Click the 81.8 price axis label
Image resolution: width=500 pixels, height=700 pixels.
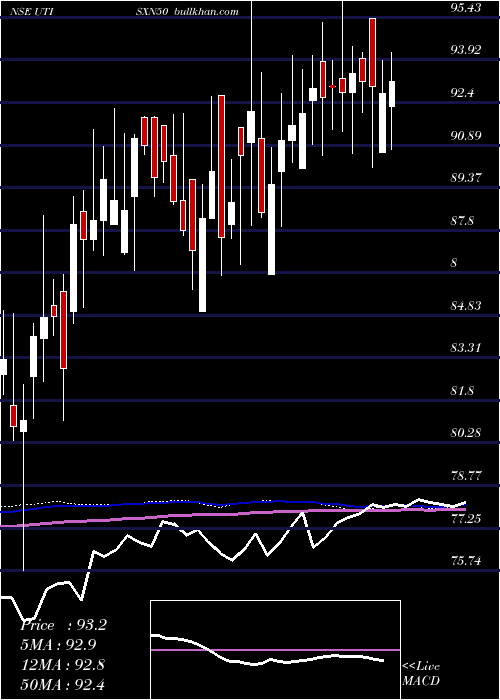point(463,391)
